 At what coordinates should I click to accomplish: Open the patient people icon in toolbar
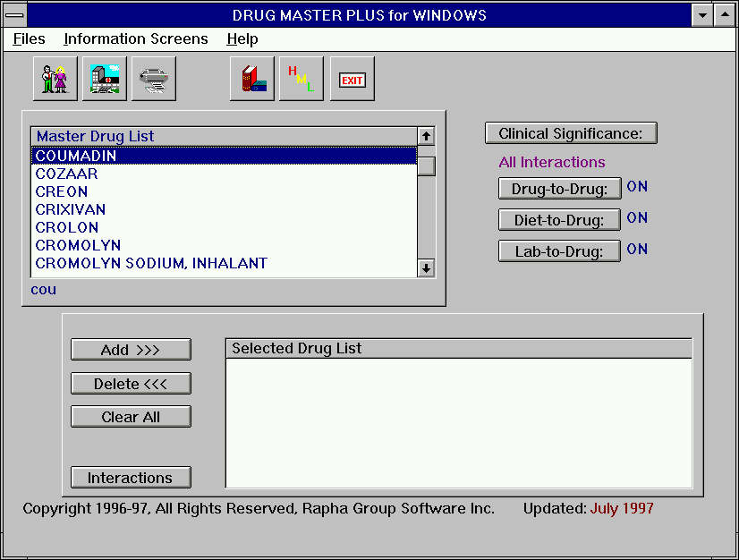[55, 79]
